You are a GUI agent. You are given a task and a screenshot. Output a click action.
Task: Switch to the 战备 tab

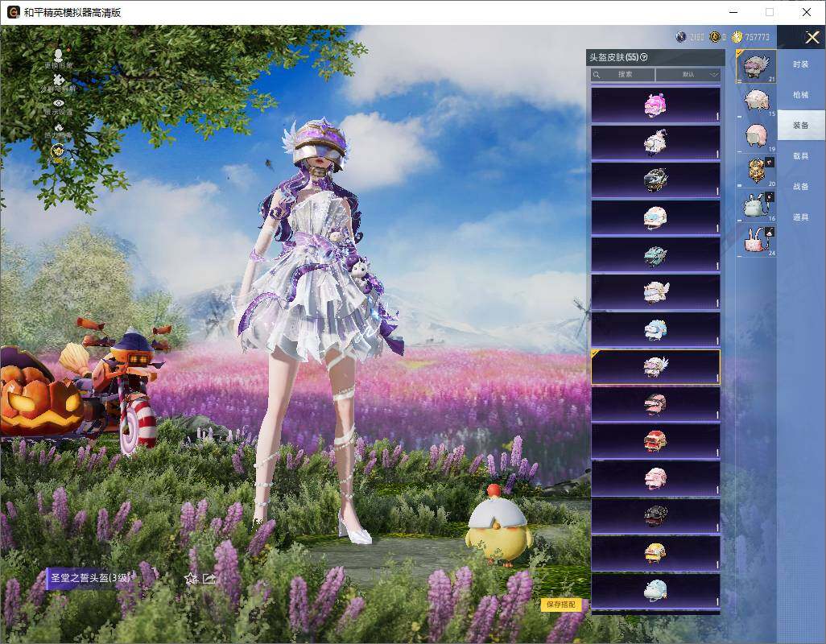(x=801, y=187)
